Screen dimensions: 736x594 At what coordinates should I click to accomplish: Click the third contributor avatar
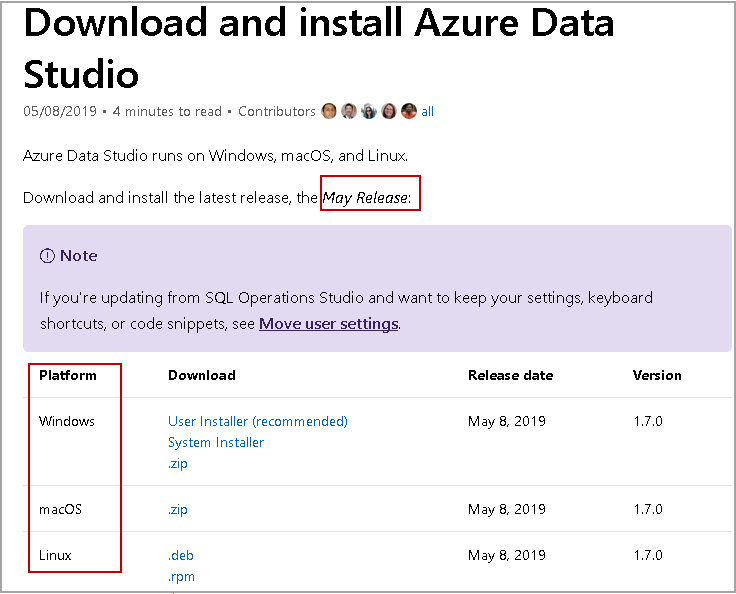369,111
